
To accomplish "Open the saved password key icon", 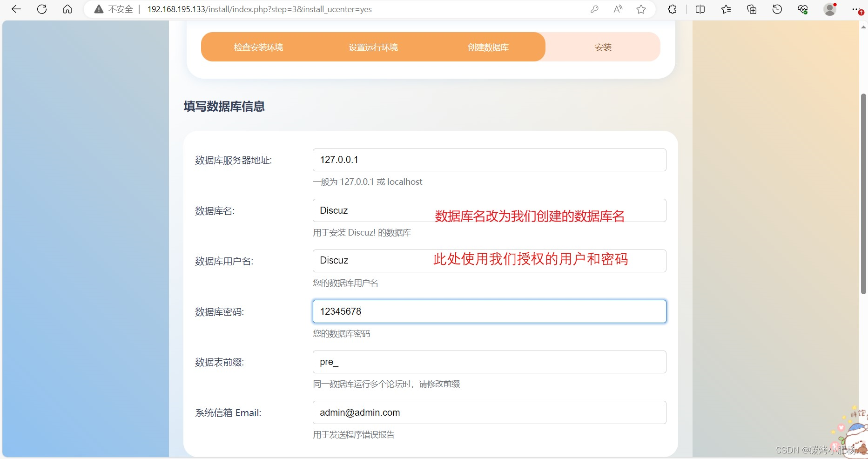I will [x=594, y=9].
